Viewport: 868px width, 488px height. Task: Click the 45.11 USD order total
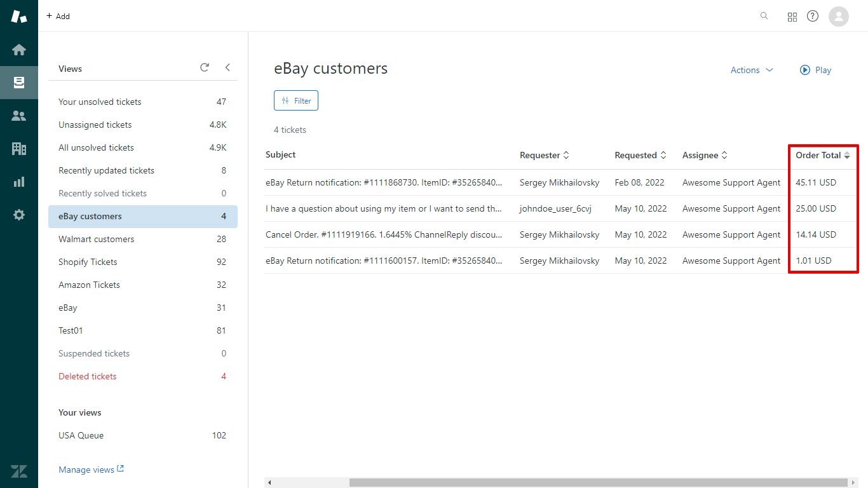816,182
